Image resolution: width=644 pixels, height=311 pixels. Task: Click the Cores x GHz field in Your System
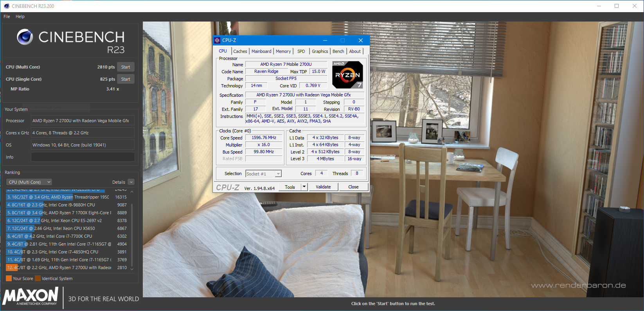83,133
